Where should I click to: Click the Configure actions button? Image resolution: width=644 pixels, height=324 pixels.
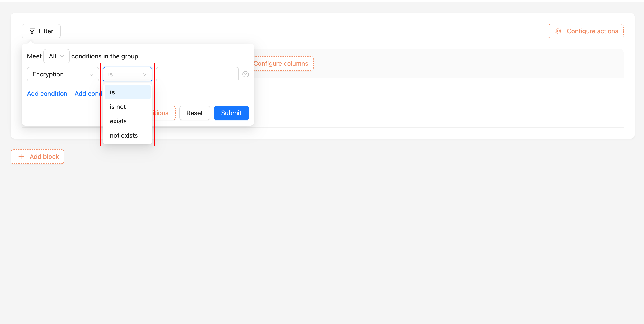(585, 31)
